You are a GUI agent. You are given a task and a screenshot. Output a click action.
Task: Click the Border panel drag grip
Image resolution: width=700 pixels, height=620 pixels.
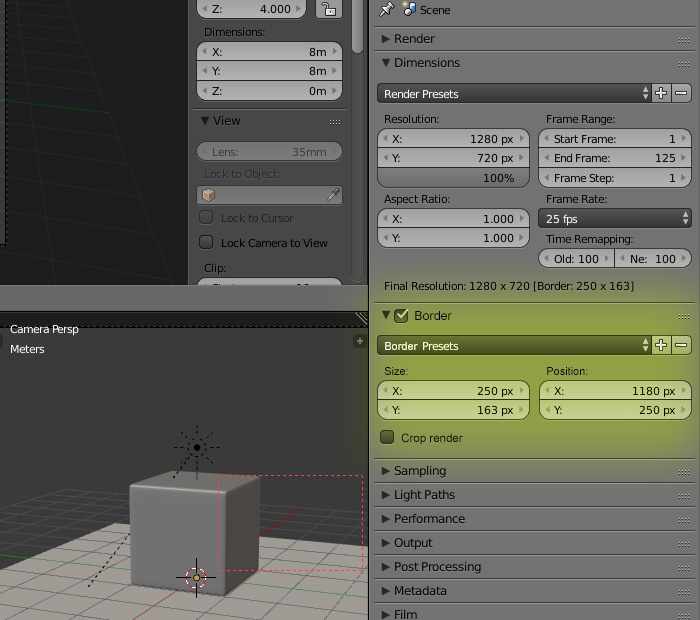683,316
